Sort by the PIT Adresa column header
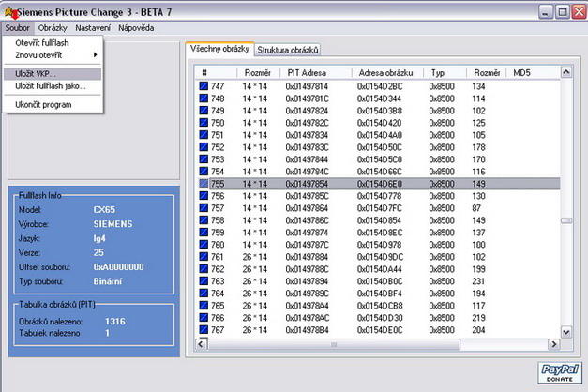Screen dimensions: 588x392 click(x=316, y=73)
